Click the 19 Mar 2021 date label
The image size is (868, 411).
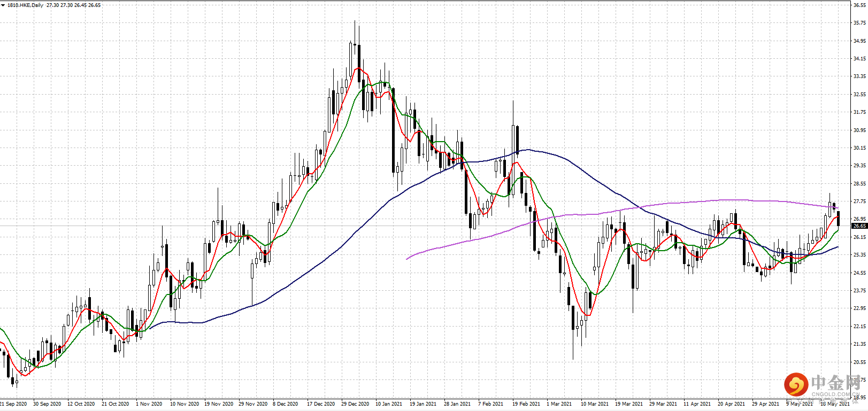click(629, 404)
